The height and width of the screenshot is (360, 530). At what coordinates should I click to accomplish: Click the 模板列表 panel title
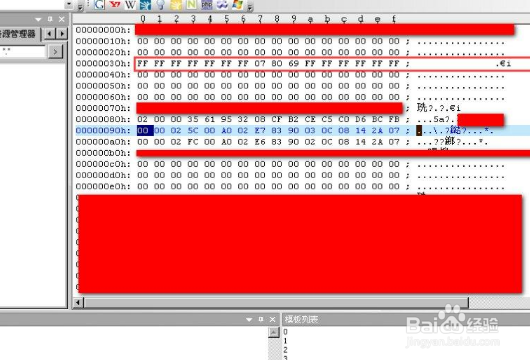coord(302,319)
